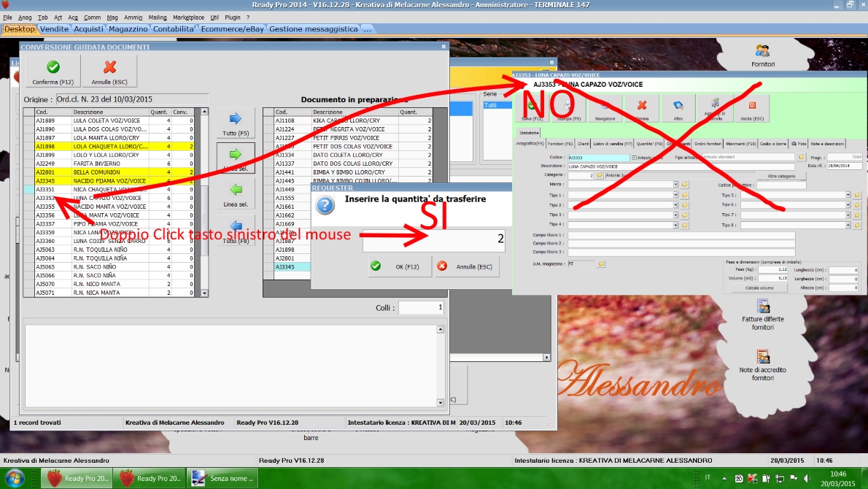Open the Plugin menu
Viewport: 868px width, 489px height.
click(233, 18)
